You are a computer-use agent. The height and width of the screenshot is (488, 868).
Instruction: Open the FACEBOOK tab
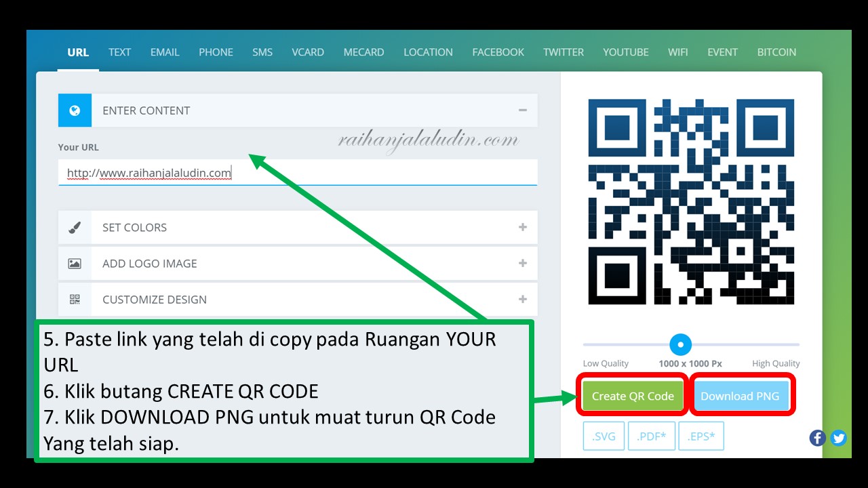(x=498, y=52)
